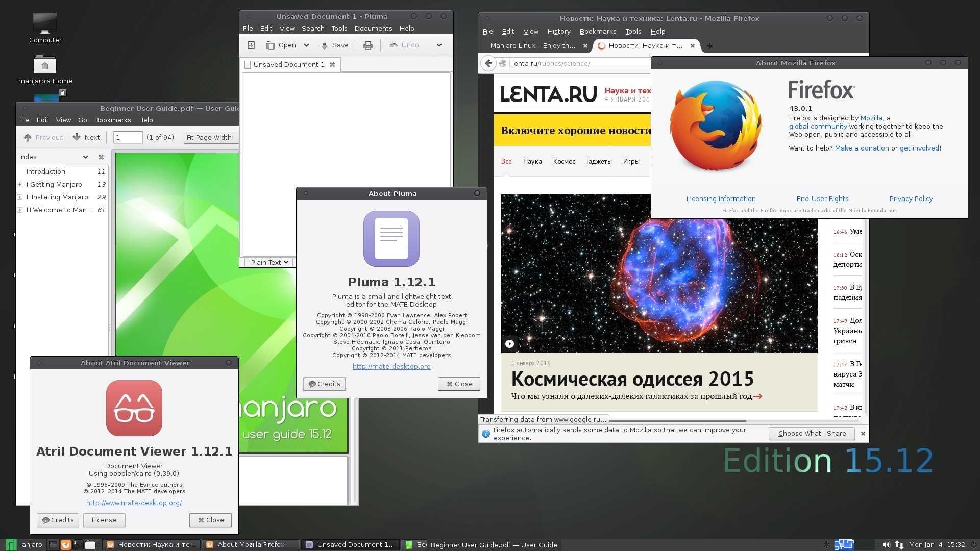Click the Atril page number field

(x=128, y=137)
